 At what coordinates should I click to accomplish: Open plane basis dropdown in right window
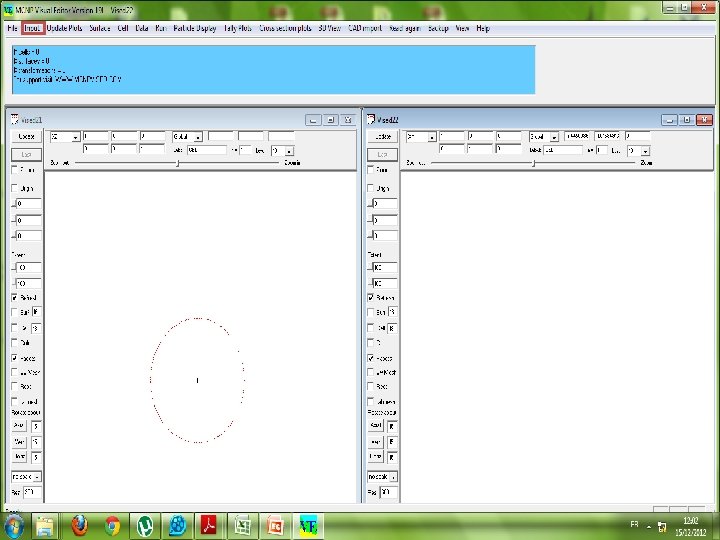(432, 137)
